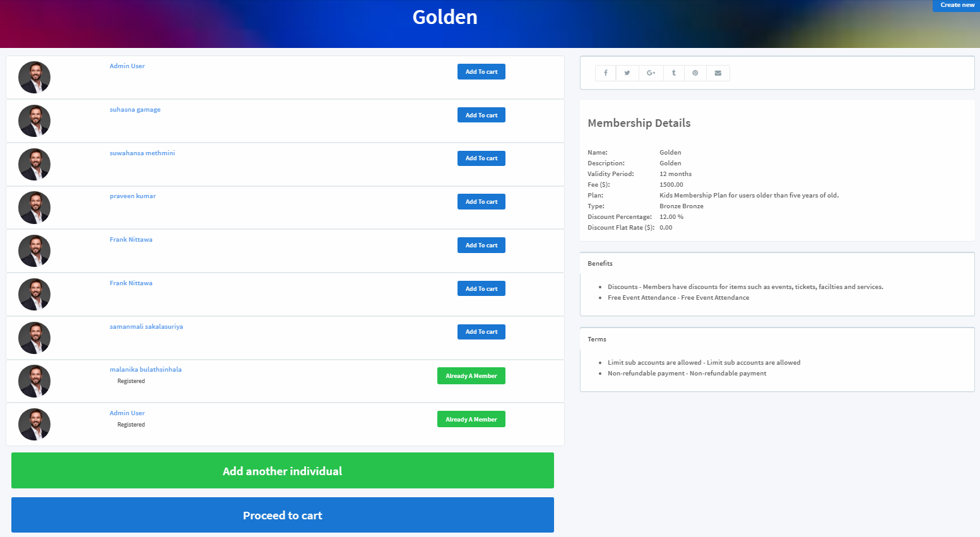The height and width of the screenshot is (537, 980).
Task: Click 'Already A Member' for 'malanika bulathsinhala'
Action: click(471, 376)
